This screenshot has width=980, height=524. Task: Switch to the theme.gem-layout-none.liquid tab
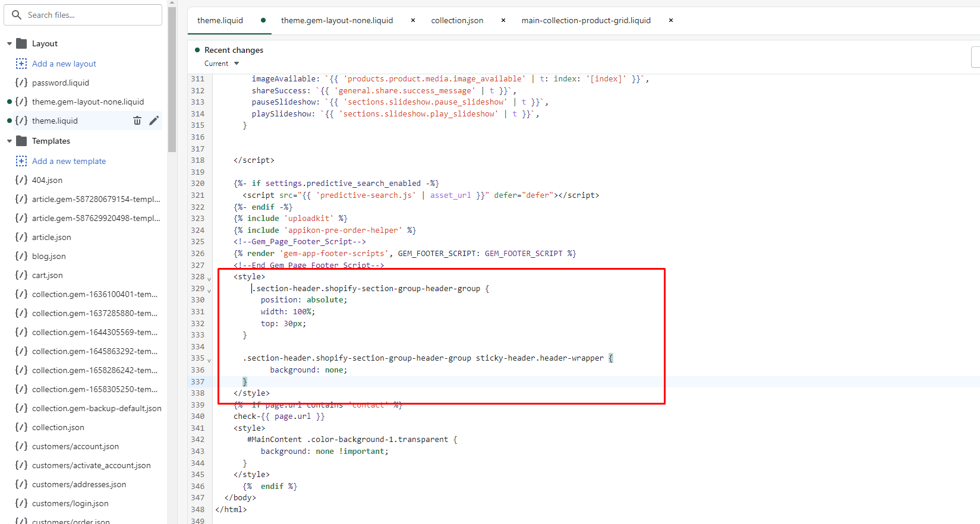pos(337,20)
